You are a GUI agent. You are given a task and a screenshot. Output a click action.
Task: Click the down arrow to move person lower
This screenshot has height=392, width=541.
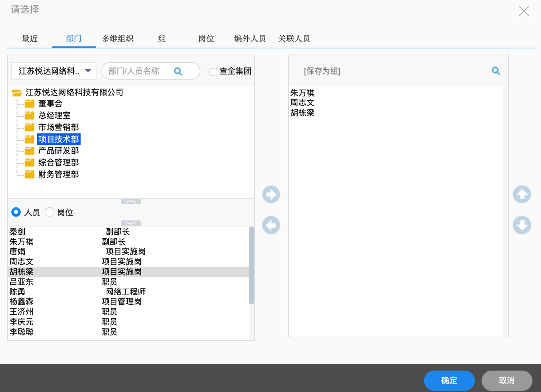[522, 226]
